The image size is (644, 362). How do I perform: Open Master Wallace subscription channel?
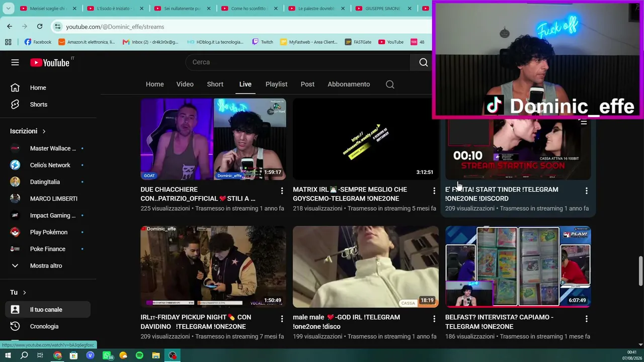pos(48,149)
